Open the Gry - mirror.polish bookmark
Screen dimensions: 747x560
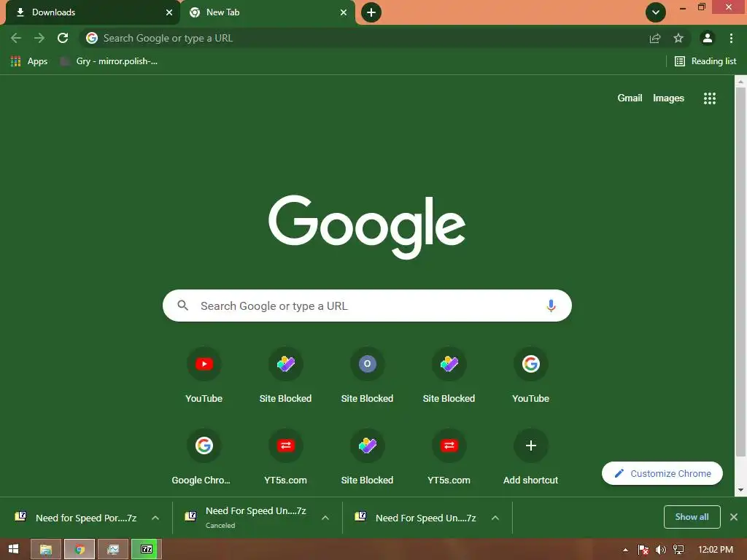coord(109,61)
